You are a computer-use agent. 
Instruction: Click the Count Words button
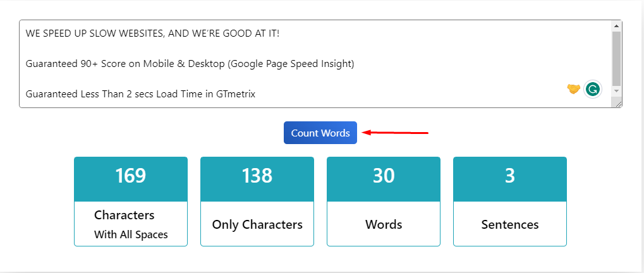320,133
